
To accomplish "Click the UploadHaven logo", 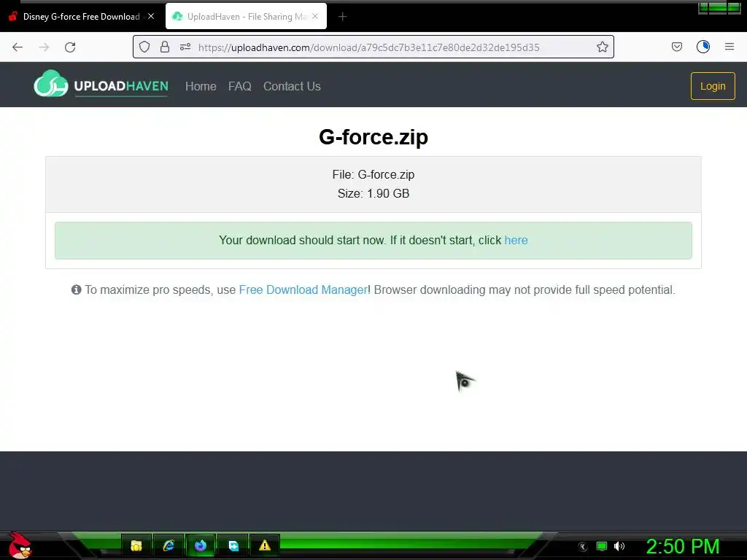I will 101,85.
